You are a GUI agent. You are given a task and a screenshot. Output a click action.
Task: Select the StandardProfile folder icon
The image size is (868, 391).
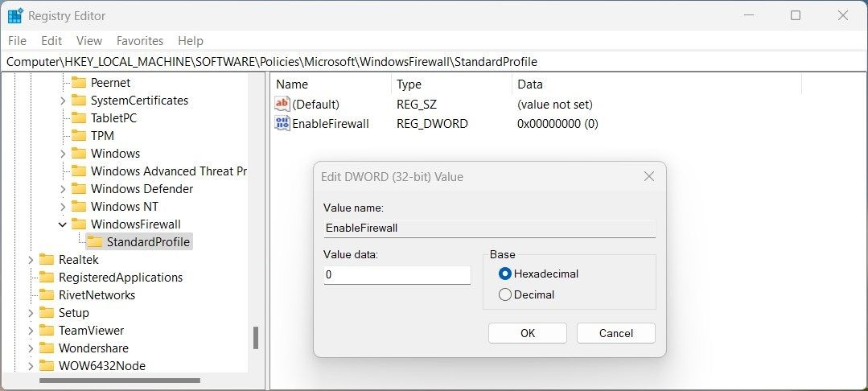95,243
